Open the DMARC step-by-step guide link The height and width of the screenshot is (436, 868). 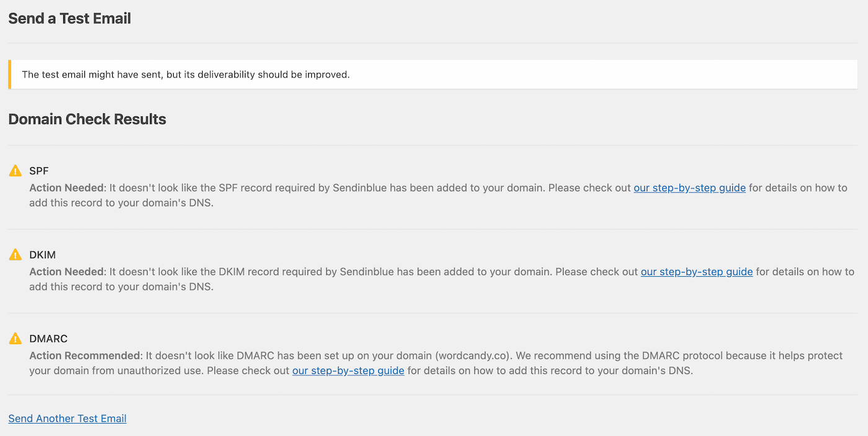coord(348,370)
